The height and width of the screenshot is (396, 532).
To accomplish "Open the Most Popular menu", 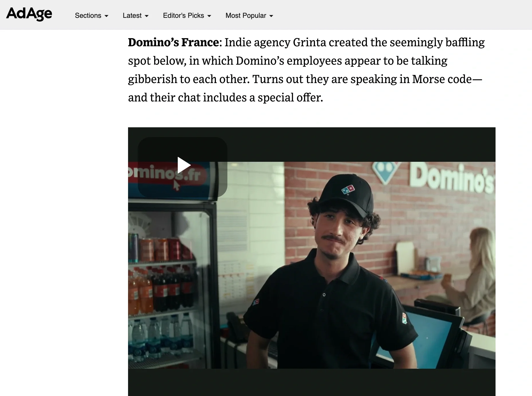I will click(249, 16).
